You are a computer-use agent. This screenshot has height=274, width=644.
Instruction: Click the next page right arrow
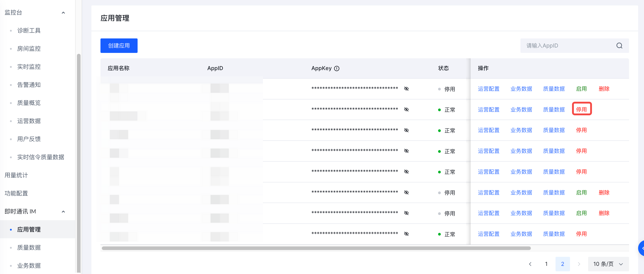tap(579, 264)
